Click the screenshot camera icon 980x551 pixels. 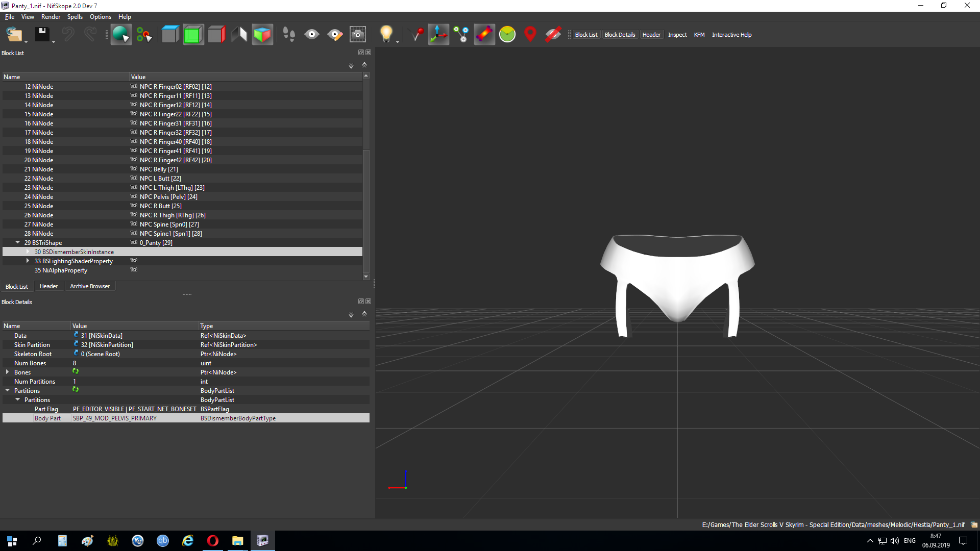pos(357,35)
